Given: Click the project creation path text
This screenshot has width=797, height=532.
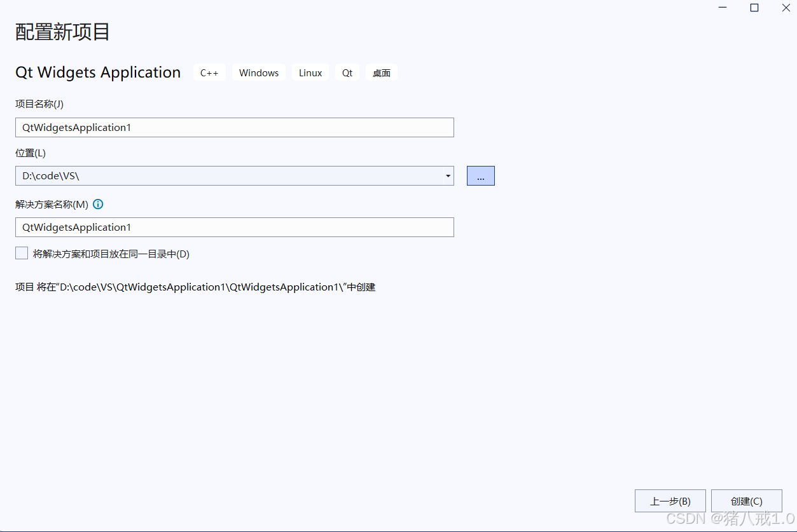Looking at the screenshot, I should (195, 287).
